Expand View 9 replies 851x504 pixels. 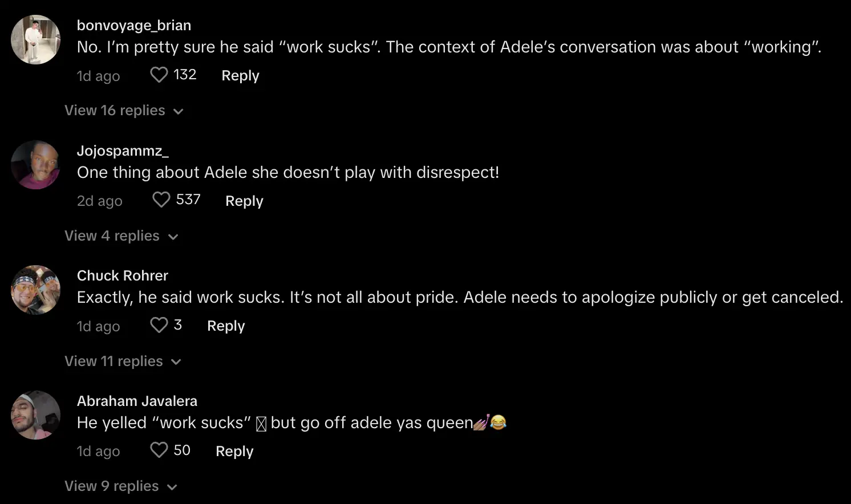pos(120,486)
